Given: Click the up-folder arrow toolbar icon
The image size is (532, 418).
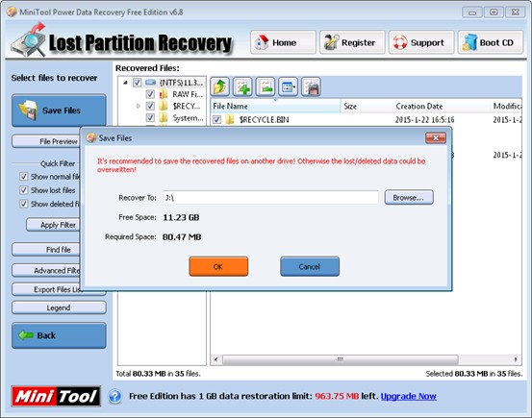Looking at the screenshot, I should [x=219, y=86].
